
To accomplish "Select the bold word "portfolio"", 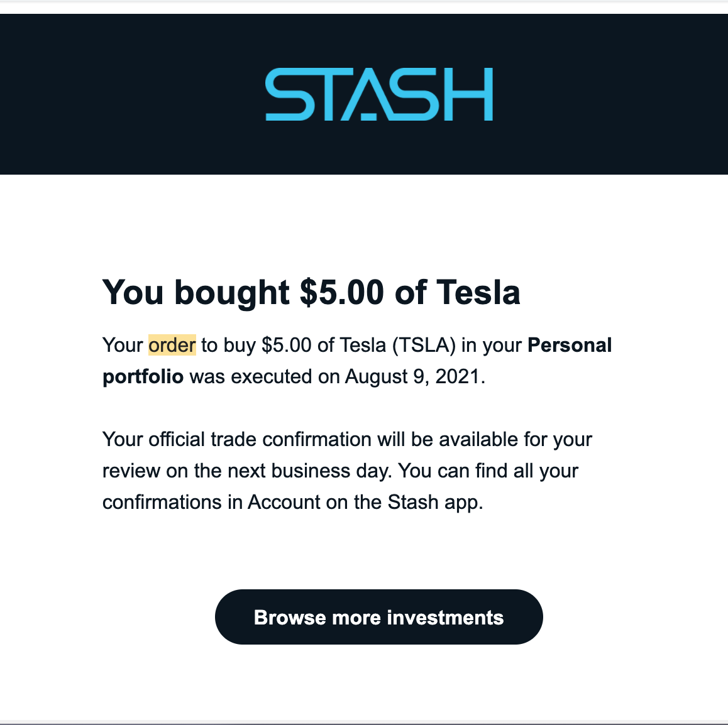I will (x=143, y=376).
